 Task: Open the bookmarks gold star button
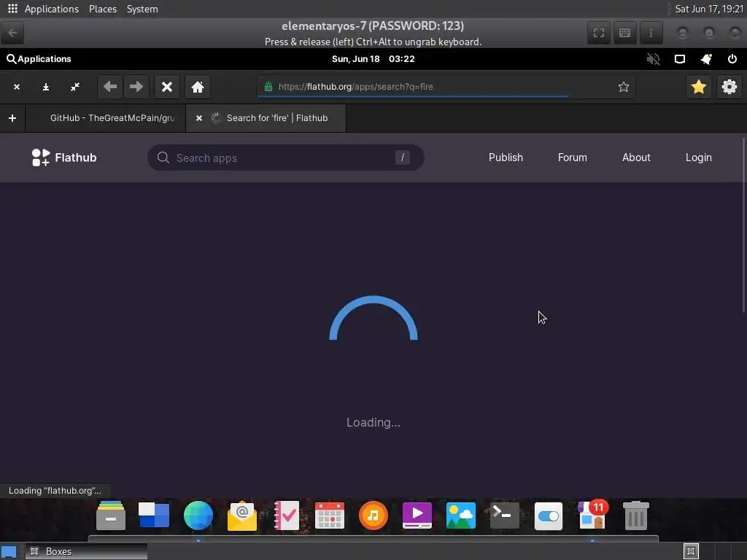[x=698, y=87]
